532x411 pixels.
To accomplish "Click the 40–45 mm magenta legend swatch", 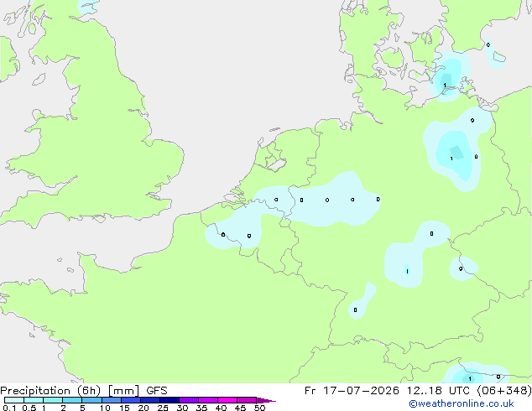I will coord(227,400).
